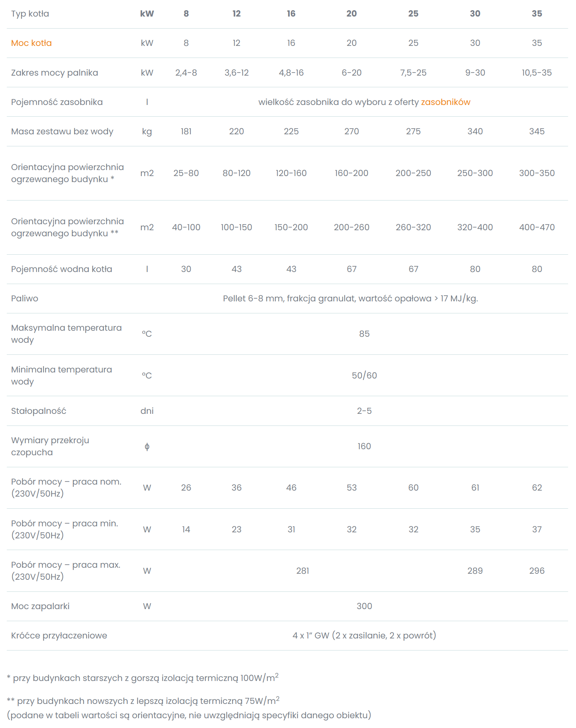Click heated area value '400-470'
The height and width of the screenshot is (728, 576).
click(536, 227)
